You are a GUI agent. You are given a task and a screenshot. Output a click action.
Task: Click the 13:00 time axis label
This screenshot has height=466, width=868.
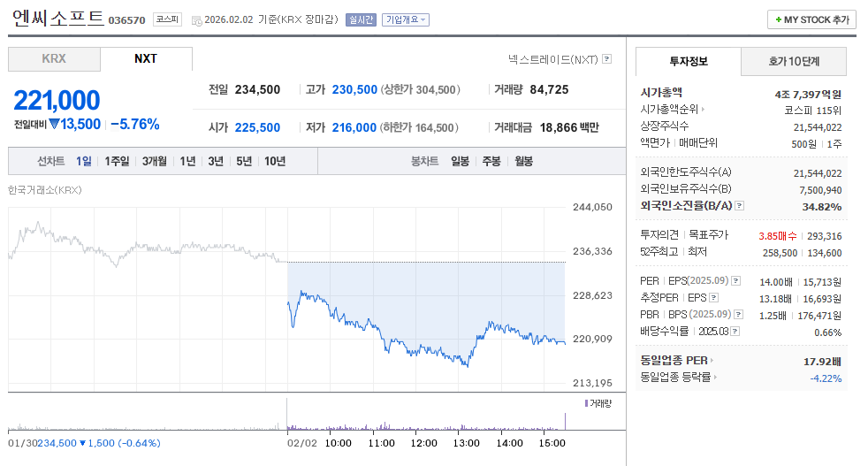(x=466, y=443)
